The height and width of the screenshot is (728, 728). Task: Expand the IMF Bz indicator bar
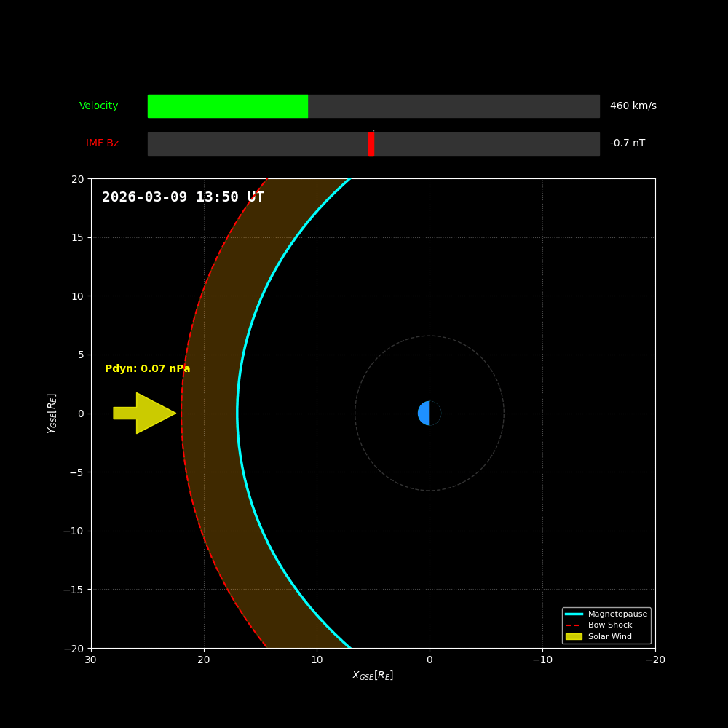pos(373,143)
